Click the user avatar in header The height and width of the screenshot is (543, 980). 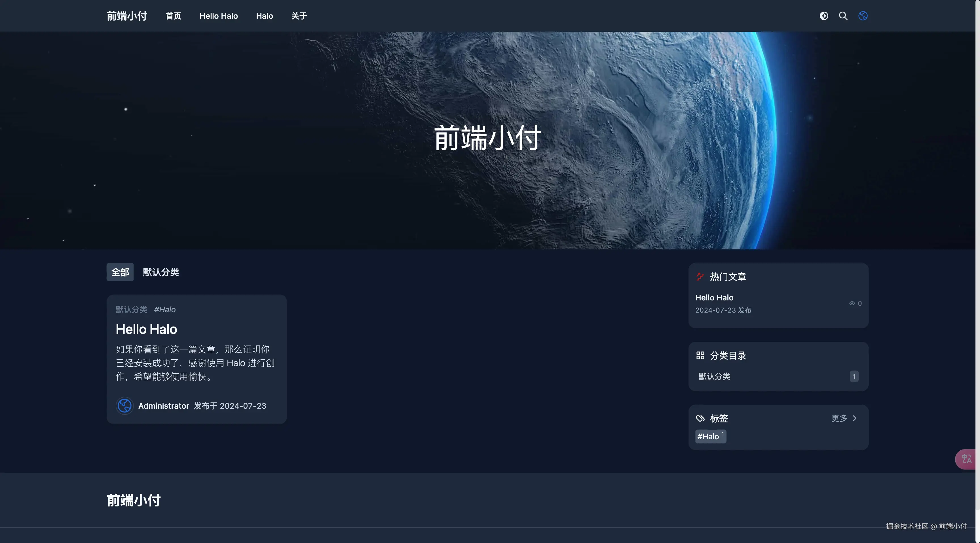[863, 16]
